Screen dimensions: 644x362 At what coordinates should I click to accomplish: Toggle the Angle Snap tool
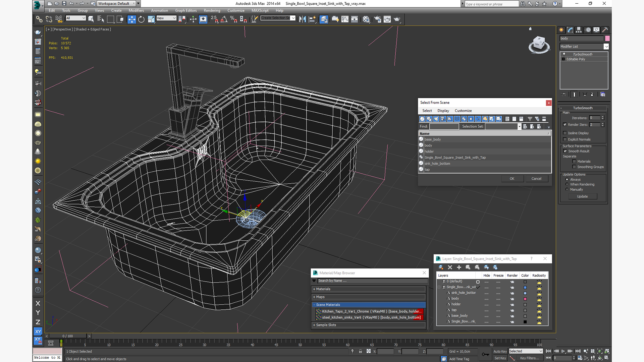(224, 19)
